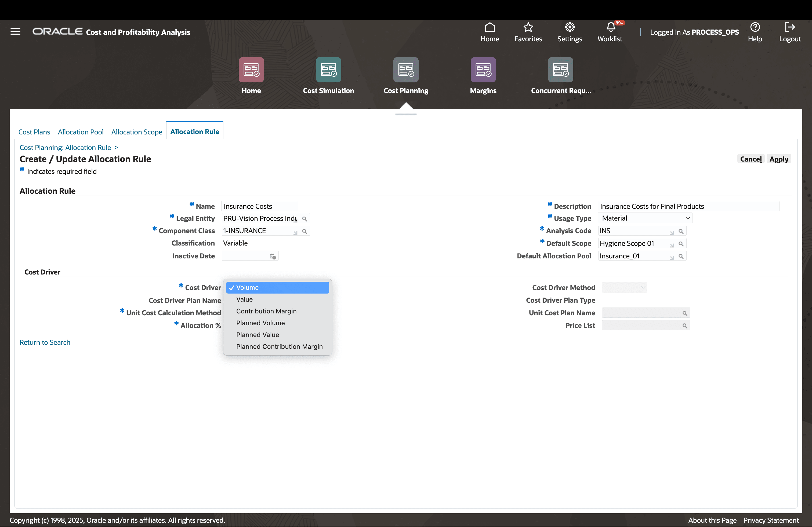Open the Settings gear icon
The width and height of the screenshot is (812, 527).
point(570,27)
